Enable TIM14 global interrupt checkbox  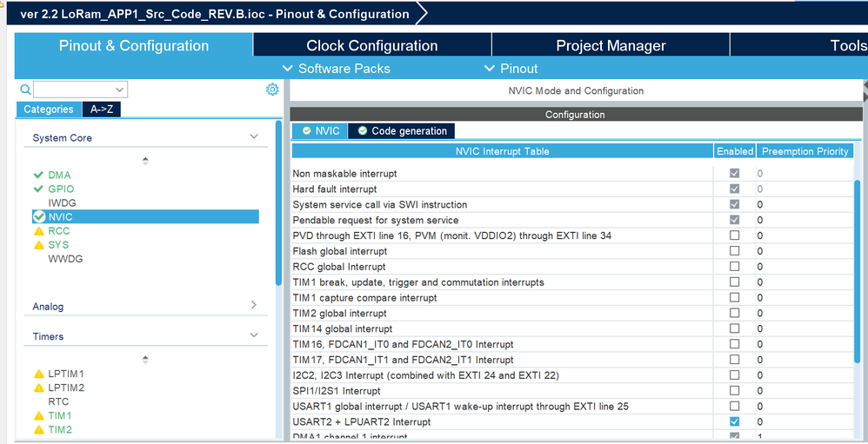[734, 328]
